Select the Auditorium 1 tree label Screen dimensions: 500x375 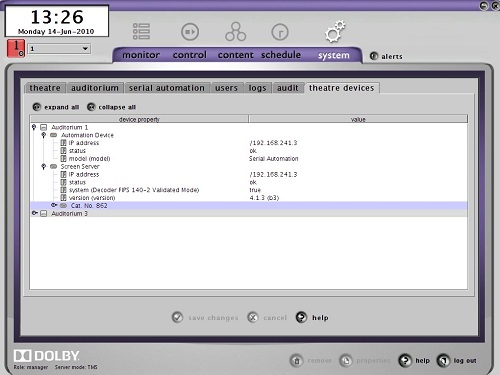[70, 127]
